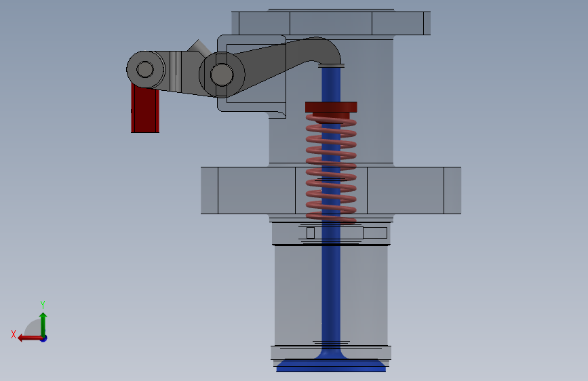Select the red pushrod below the rocker
The width and height of the screenshot is (588, 381).
coord(145,108)
